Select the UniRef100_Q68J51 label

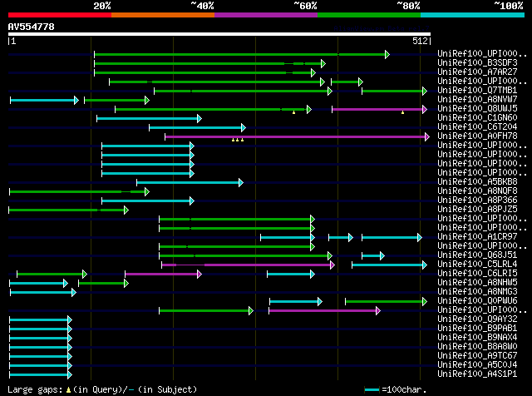477,255
